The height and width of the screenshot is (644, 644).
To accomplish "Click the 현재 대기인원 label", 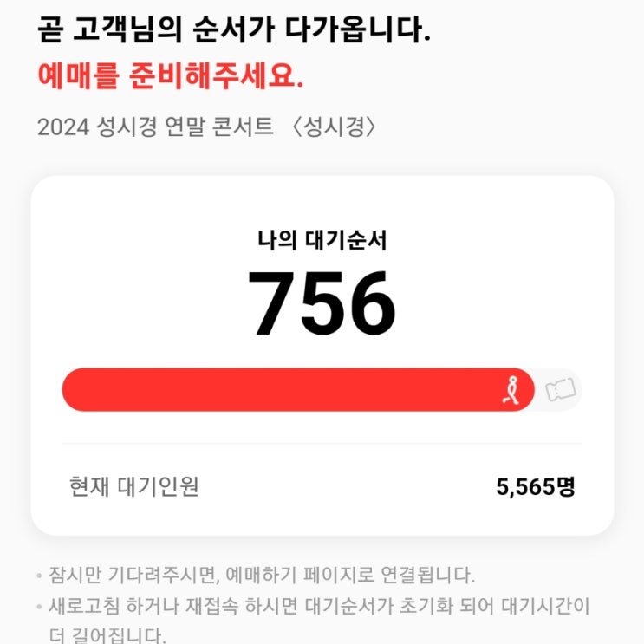I will pos(133,487).
